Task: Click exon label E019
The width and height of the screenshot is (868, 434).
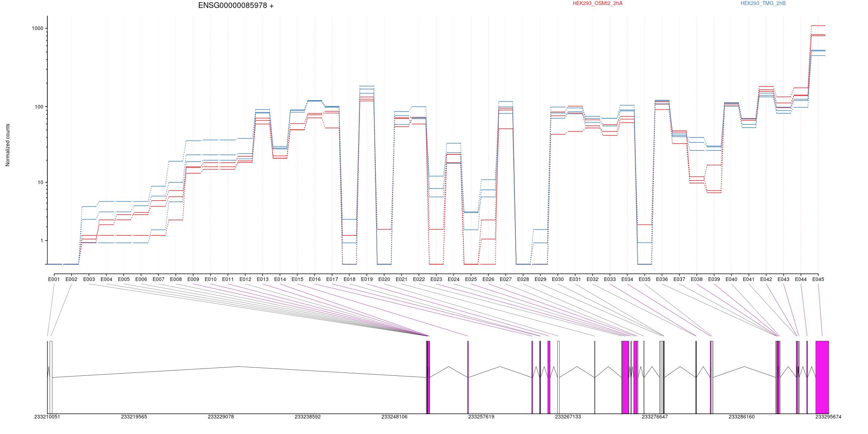Action: 367,279
